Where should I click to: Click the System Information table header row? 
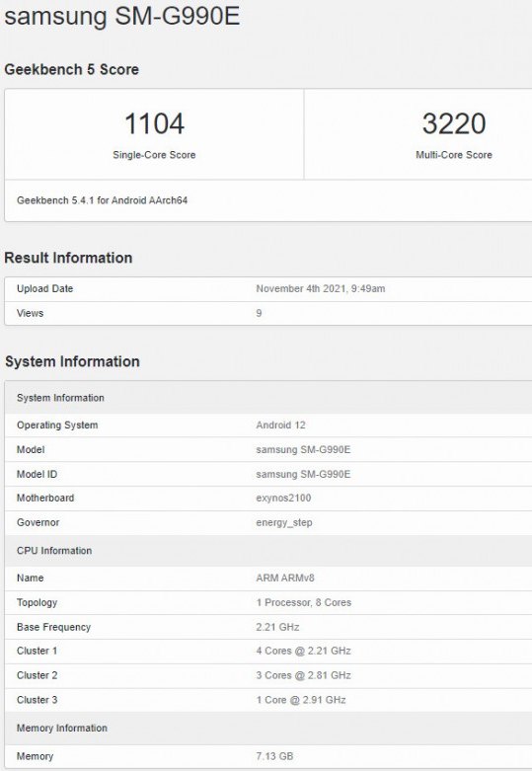point(268,397)
